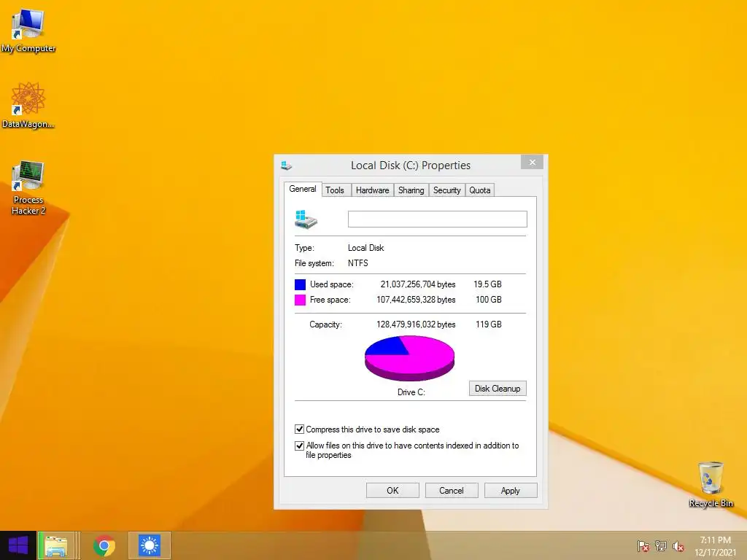
Task: Open the My Computer desktop shortcut
Action: (28, 29)
